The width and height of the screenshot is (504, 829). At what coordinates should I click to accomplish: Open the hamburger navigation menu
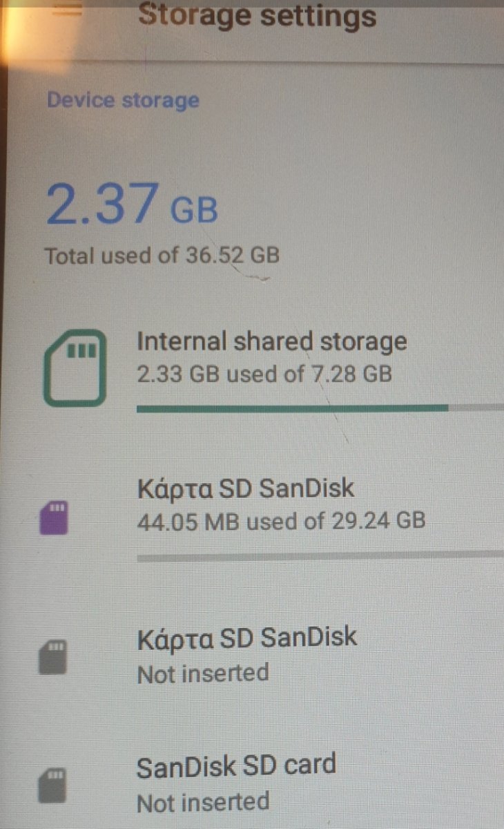click(67, 10)
